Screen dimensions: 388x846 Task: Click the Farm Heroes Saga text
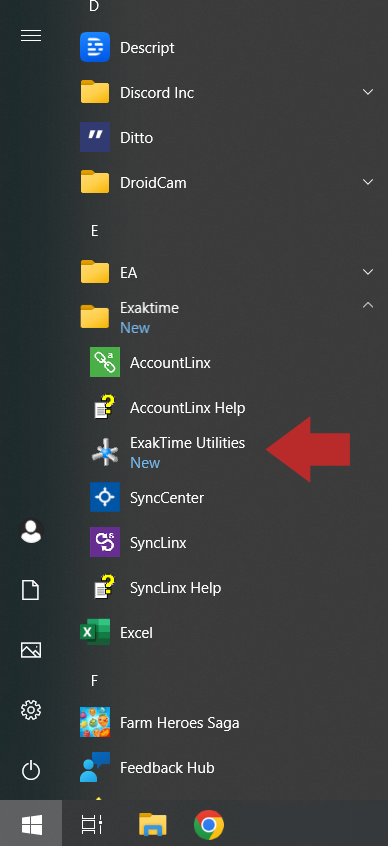point(180,723)
